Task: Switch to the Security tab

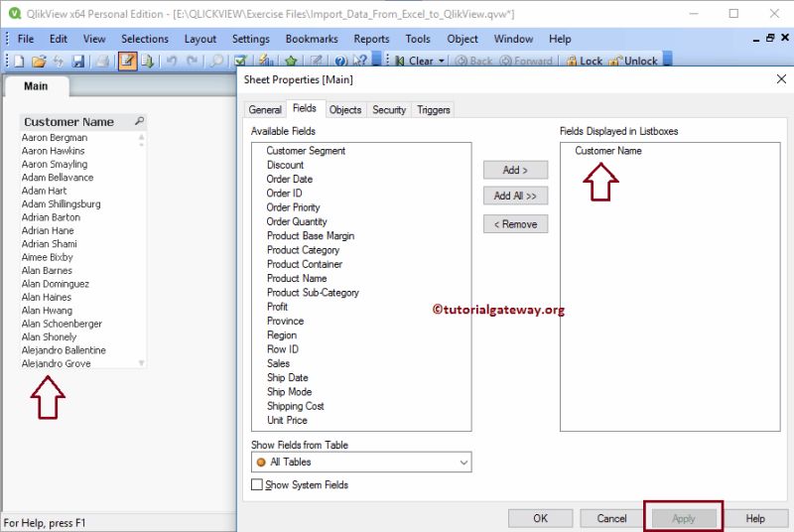Action: (389, 110)
